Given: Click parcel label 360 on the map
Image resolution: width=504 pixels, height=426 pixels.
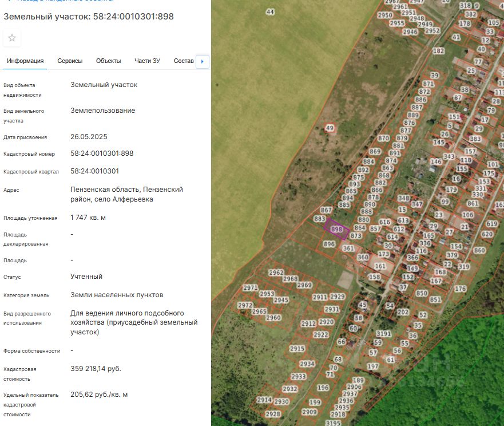Looking at the screenshot, I should [x=363, y=257].
